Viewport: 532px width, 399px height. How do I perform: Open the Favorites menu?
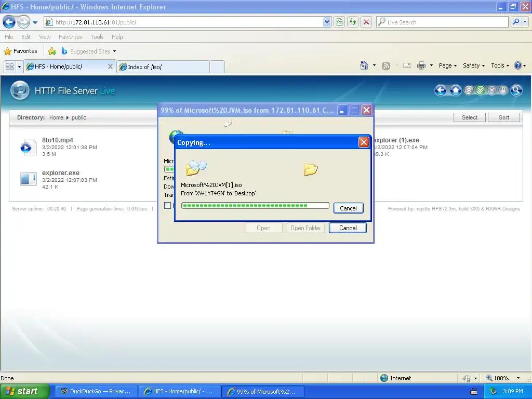tap(70, 37)
